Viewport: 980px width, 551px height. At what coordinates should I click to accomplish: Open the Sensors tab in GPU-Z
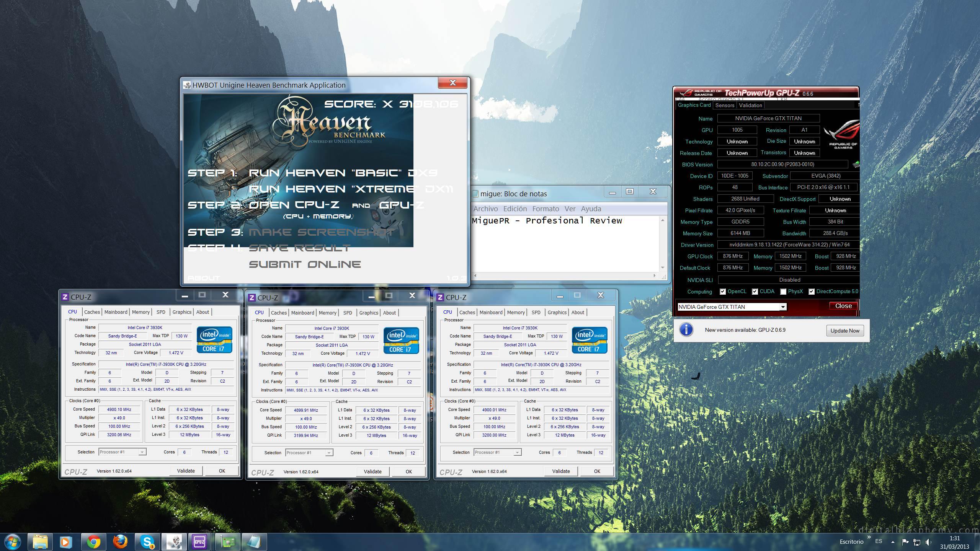[725, 105]
